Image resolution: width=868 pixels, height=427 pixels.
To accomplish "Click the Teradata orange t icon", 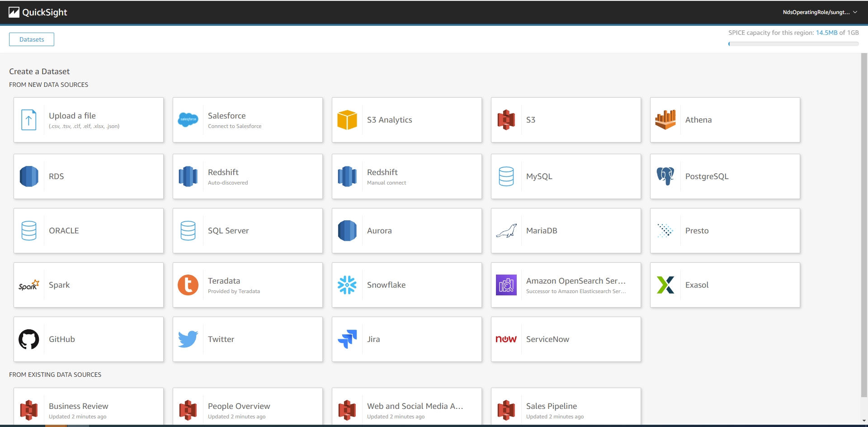I will pyautogui.click(x=188, y=285).
